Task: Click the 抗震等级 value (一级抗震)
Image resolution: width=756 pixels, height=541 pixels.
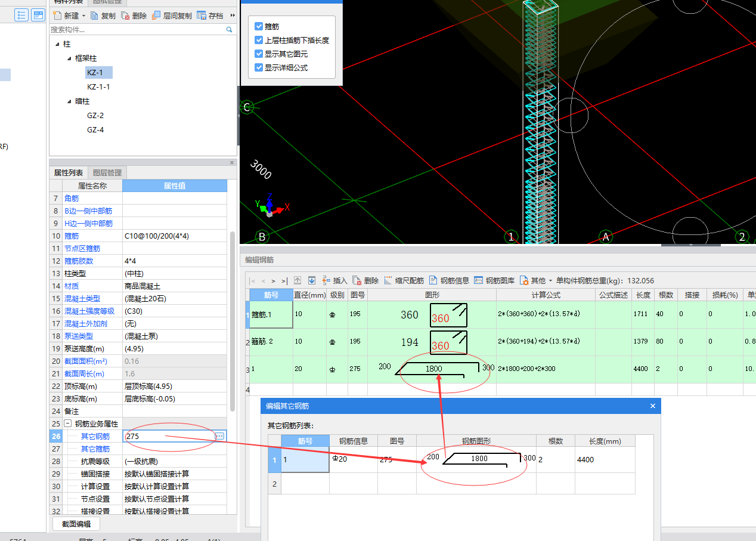Action: 175,461
